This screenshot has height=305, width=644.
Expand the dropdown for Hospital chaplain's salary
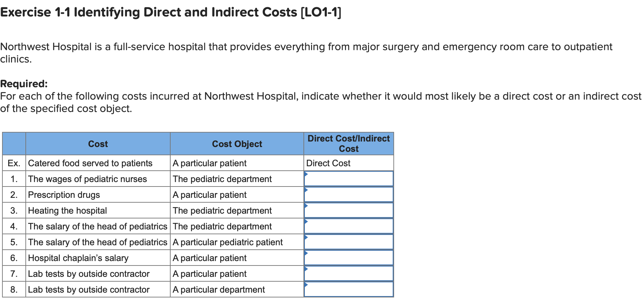(x=348, y=258)
